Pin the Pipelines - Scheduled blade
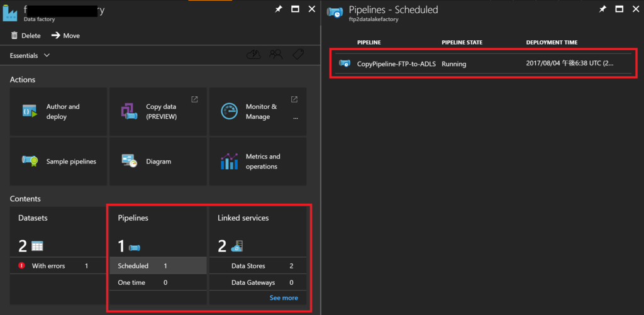644x315 pixels. pyautogui.click(x=602, y=9)
